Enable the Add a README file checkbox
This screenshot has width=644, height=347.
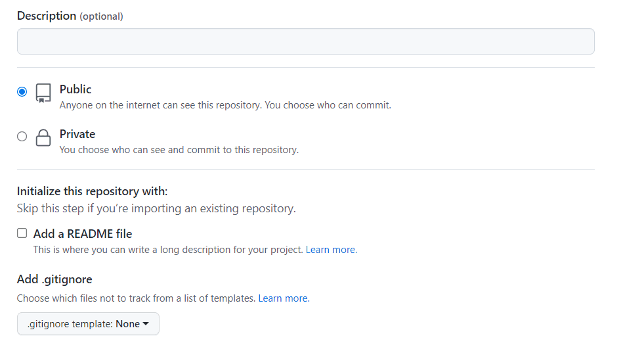(22, 233)
